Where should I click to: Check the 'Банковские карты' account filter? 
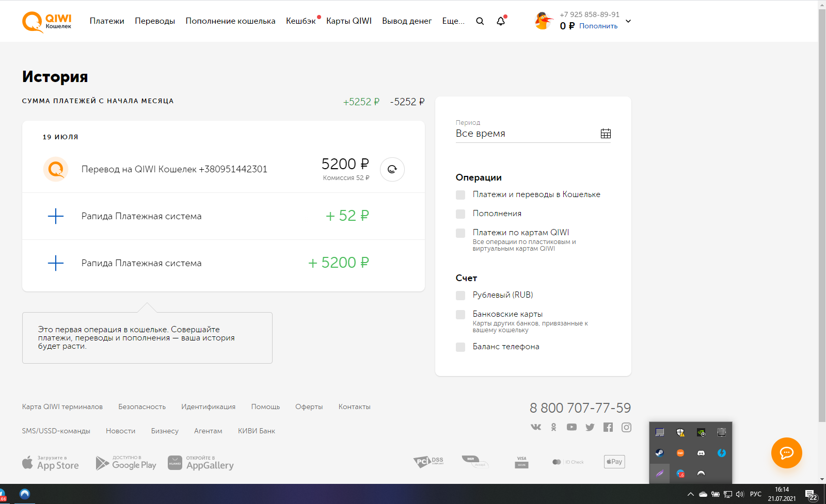pyautogui.click(x=460, y=315)
